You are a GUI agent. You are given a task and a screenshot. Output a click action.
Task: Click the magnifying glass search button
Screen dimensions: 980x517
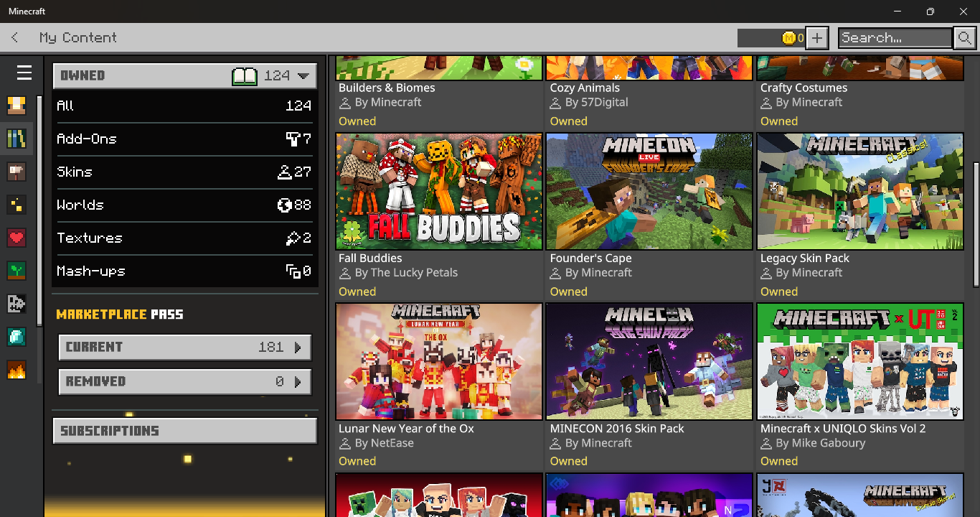(963, 38)
